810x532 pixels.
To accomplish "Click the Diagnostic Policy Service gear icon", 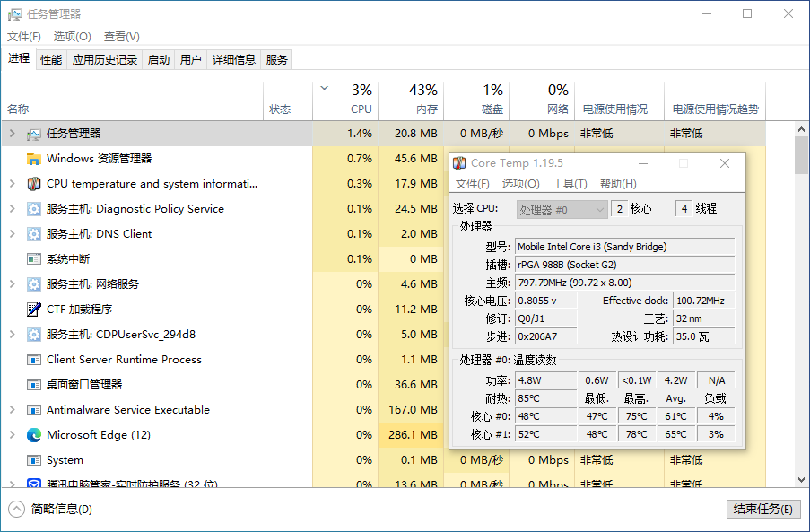I will (x=34, y=209).
